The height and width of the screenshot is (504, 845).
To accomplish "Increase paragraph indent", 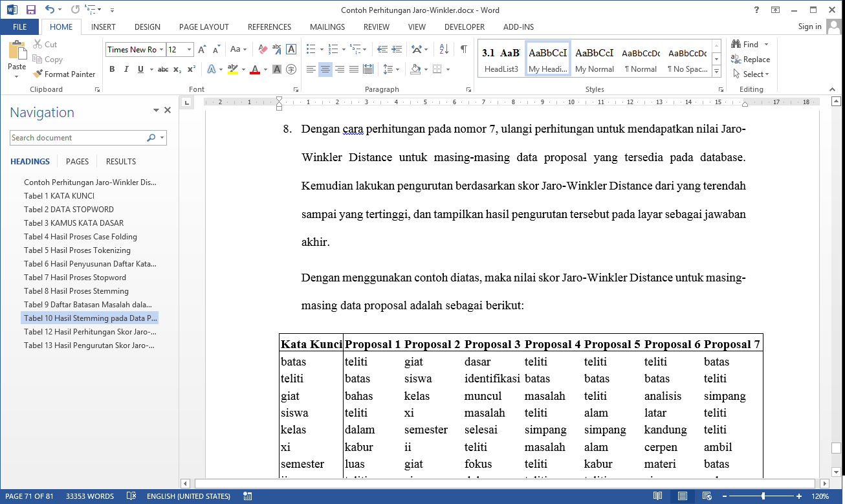I will (396, 49).
